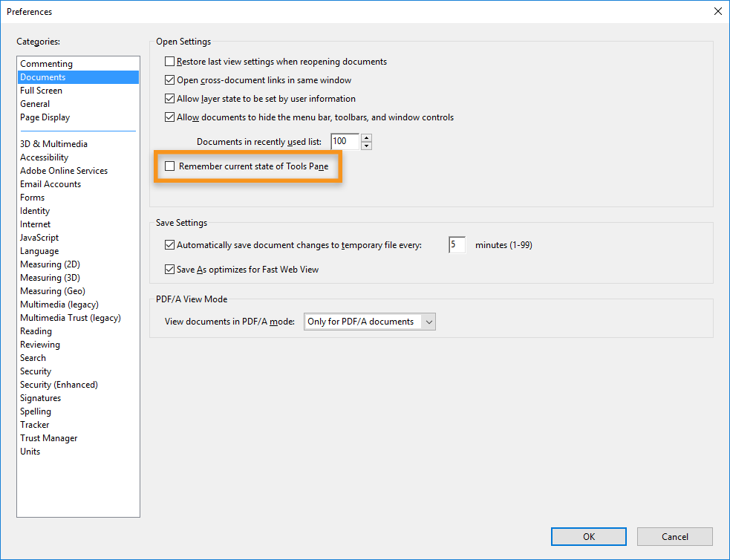Uncheck "Allow documents to hide the menu bar"
This screenshot has height=560, width=730.
tap(169, 117)
